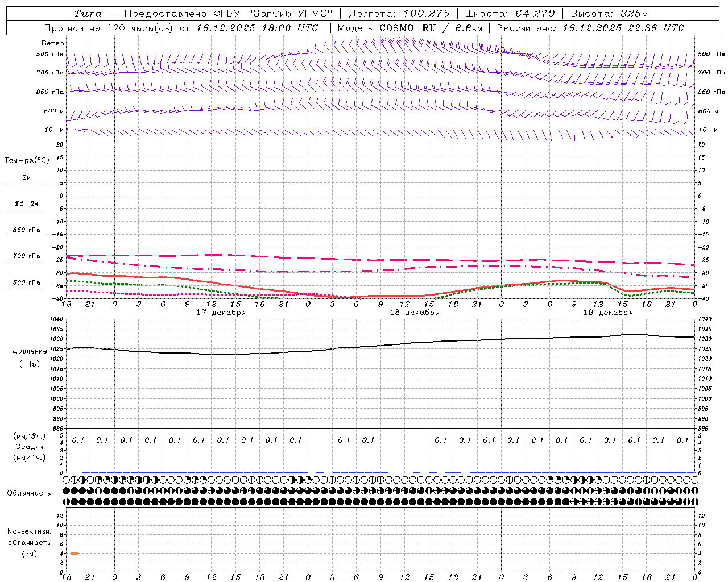This screenshot has width=728, height=582.
Task: Click the "Давление" pressure panel label
Action: click(30, 351)
